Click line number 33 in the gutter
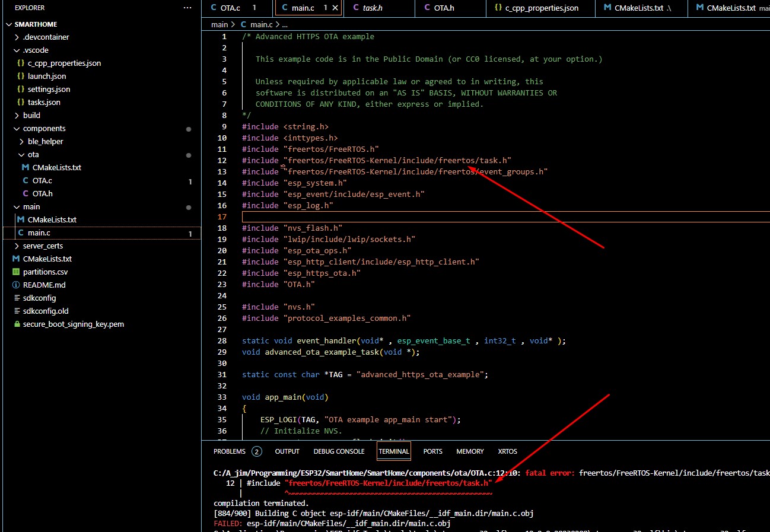This screenshot has width=770, height=532. (x=222, y=397)
